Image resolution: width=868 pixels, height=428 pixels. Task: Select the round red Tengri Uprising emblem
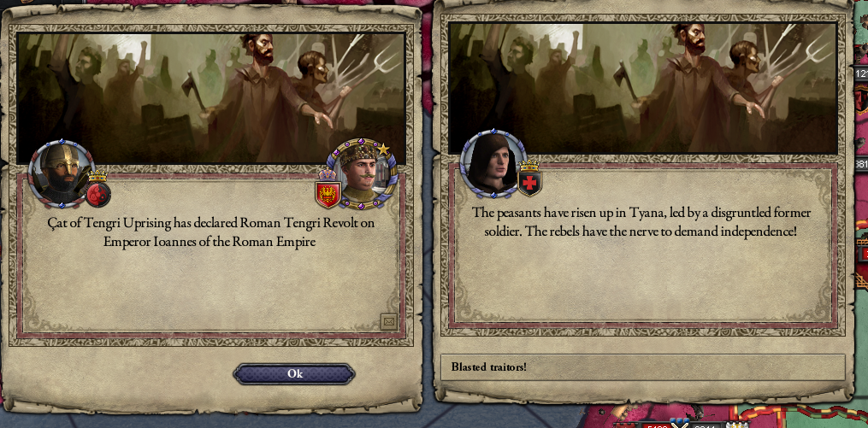click(x=98, y=195)
